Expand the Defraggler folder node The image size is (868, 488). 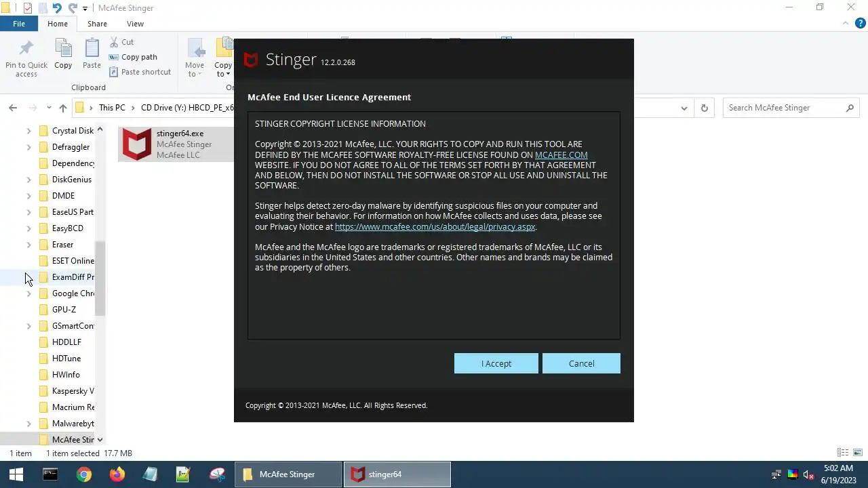click(28, 147)
